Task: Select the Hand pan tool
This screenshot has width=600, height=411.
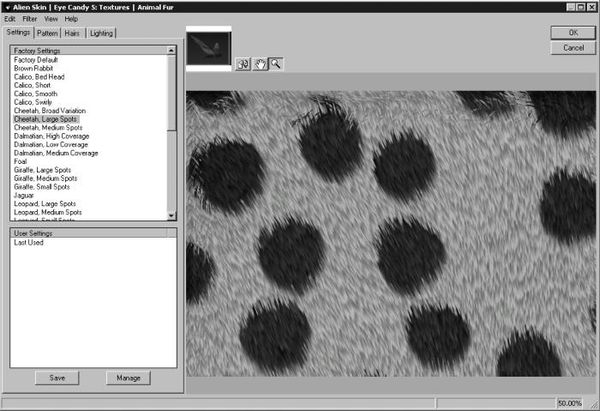Action: point(259,64)
